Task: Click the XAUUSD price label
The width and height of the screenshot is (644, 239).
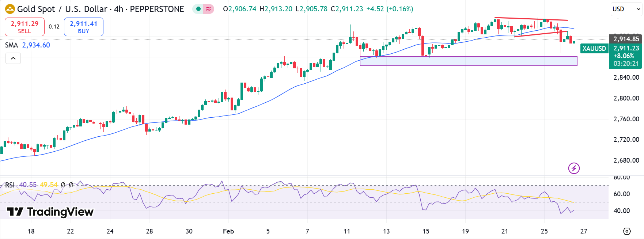Action: [x=594, y=48]
